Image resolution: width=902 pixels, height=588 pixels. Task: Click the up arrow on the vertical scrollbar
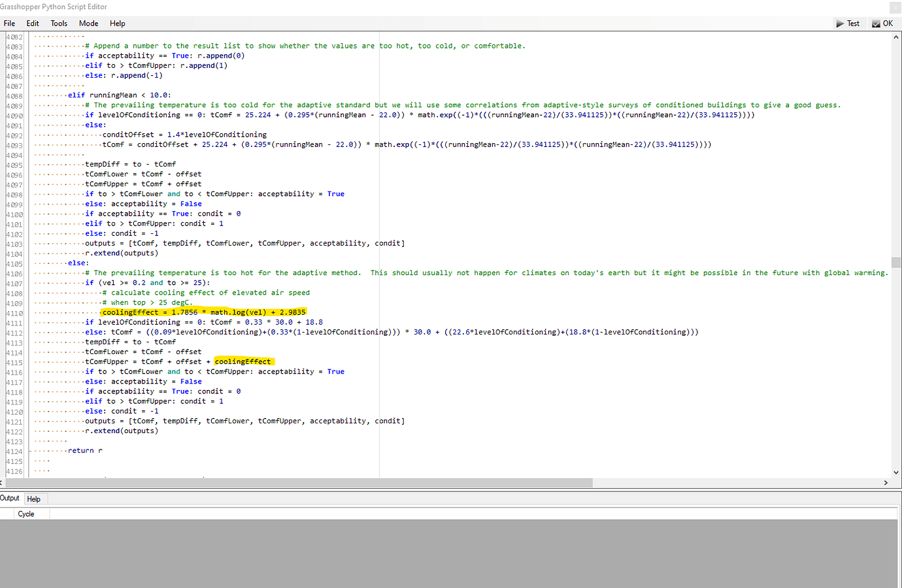click(896, 37)
